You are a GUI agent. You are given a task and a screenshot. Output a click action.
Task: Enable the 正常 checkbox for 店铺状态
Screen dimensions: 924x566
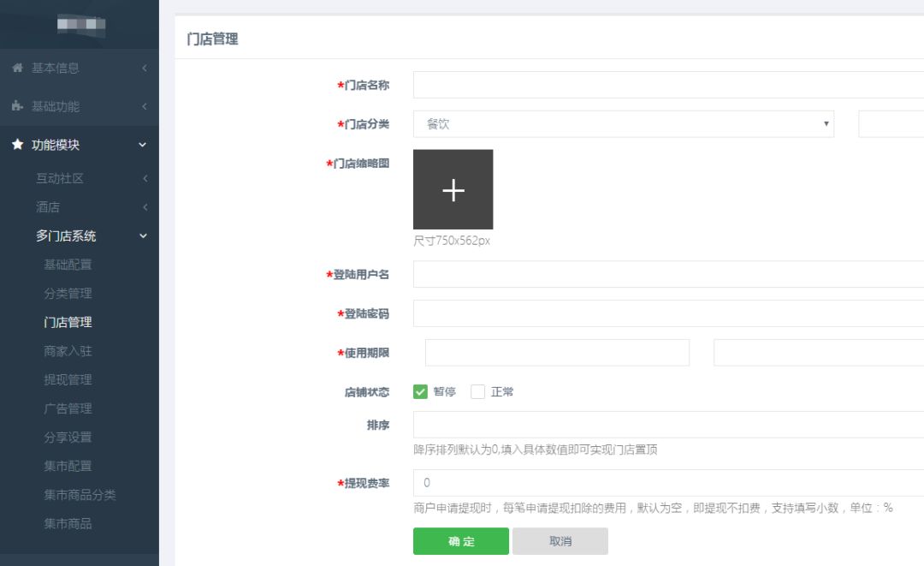[477, 391]
